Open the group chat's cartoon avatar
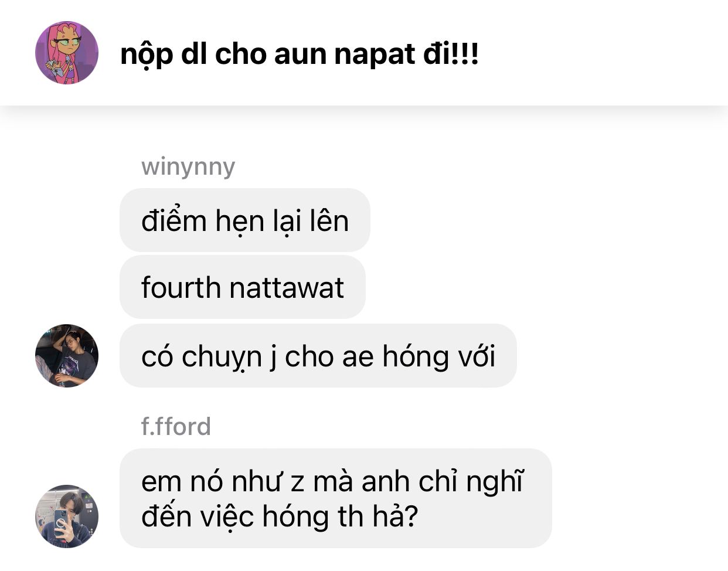Viewport: 728px width, 571px height. pos(67,53)
